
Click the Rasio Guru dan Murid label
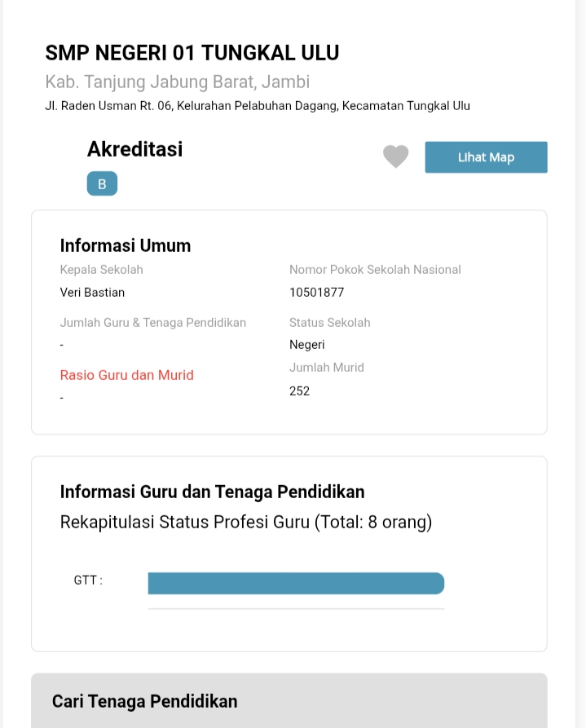(127, 375)
